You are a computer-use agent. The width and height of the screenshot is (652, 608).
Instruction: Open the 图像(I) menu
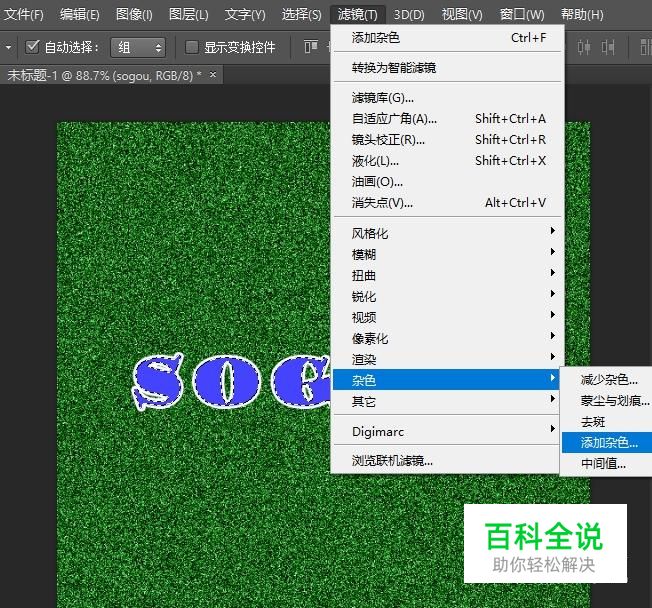[x=134, y=15]
